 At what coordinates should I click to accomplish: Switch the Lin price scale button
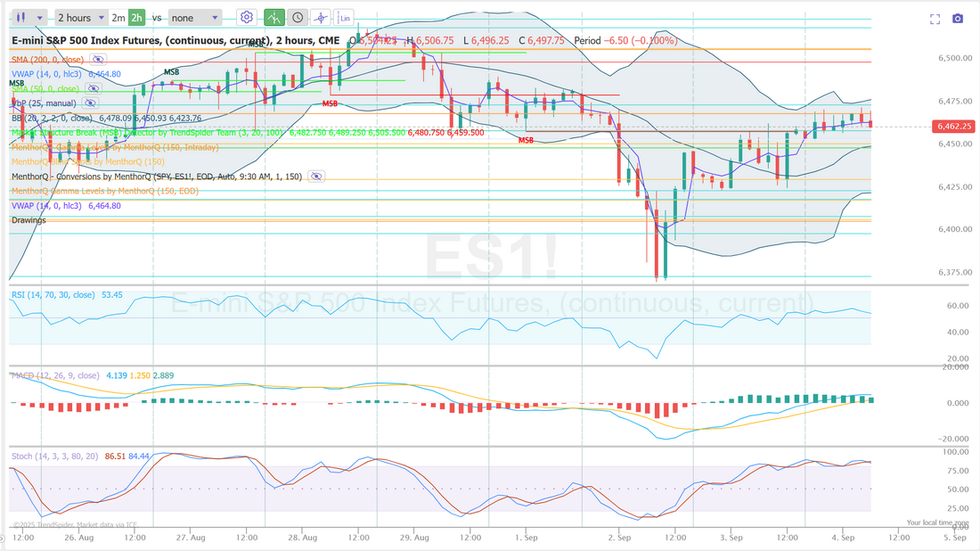pos(343,18)
